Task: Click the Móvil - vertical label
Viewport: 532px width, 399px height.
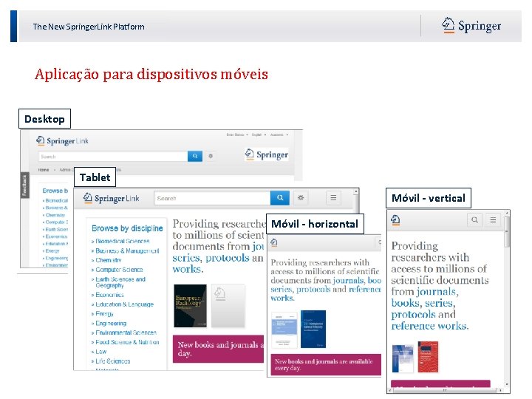Action: pyautogui.click(x=429, y=198)
